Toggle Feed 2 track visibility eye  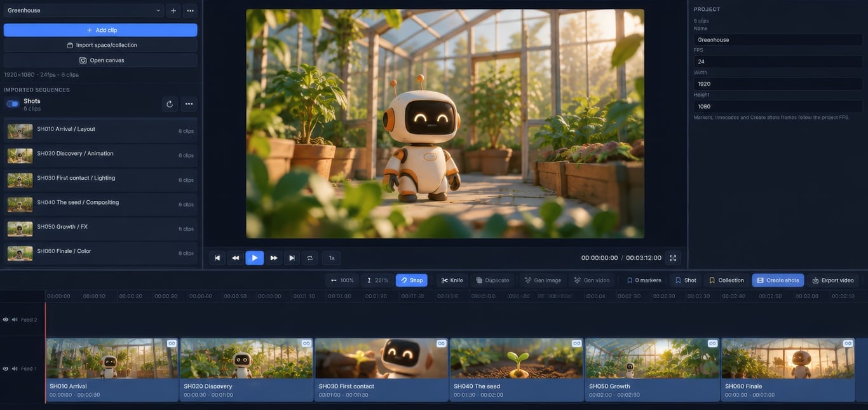click(x=6, y=320)
